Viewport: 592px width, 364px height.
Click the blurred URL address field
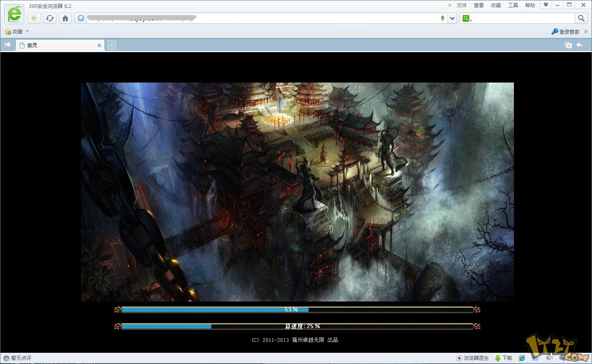click(263, 18)
